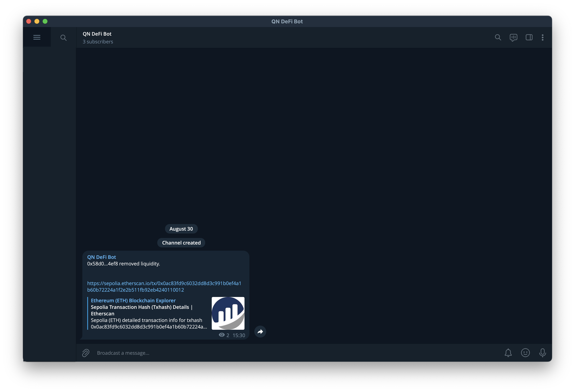Focus the Broadcast a message input
575x392 pixels.
tap(297, 353)
